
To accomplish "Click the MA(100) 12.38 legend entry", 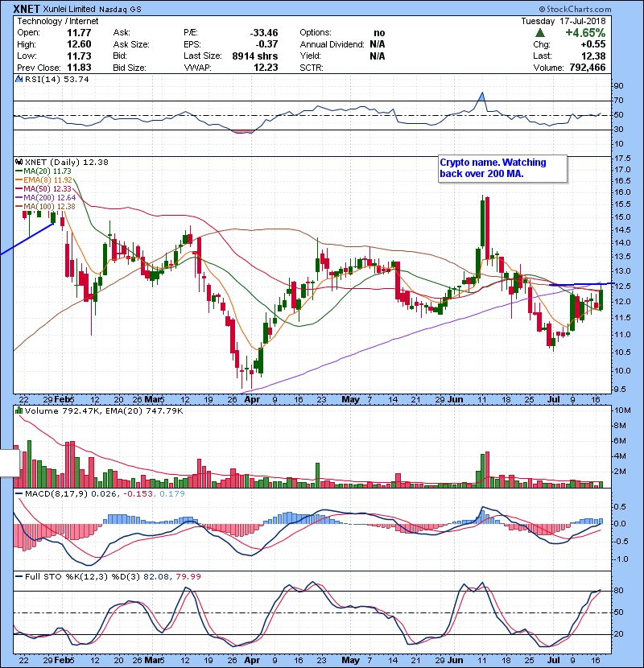I will pyautogui.click(x=49, y=207).
